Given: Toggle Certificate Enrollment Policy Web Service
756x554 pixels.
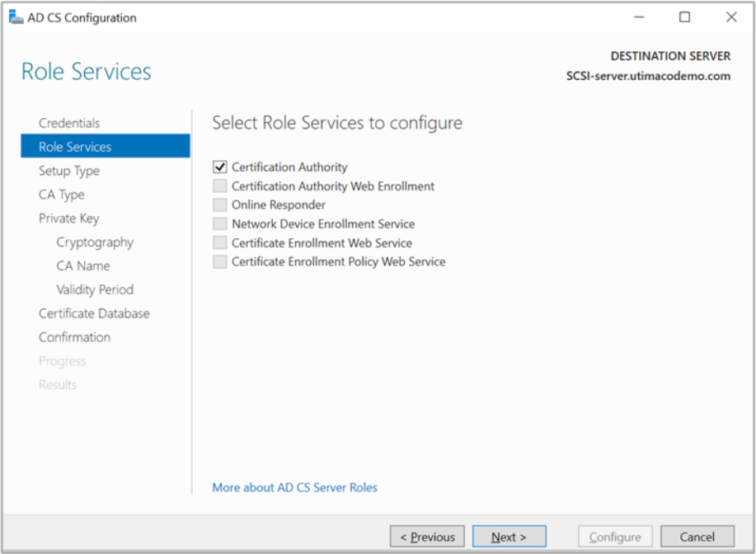Looking at the screenshot, I should coord(219,262).
